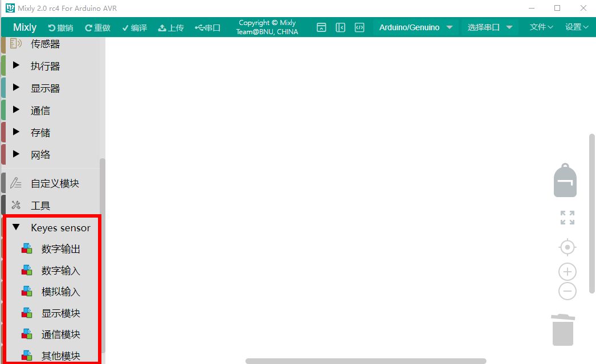The width and height of the screenshot is (596, 364).
Task: Expand 存储 category arrow
Action: (16, 132)
